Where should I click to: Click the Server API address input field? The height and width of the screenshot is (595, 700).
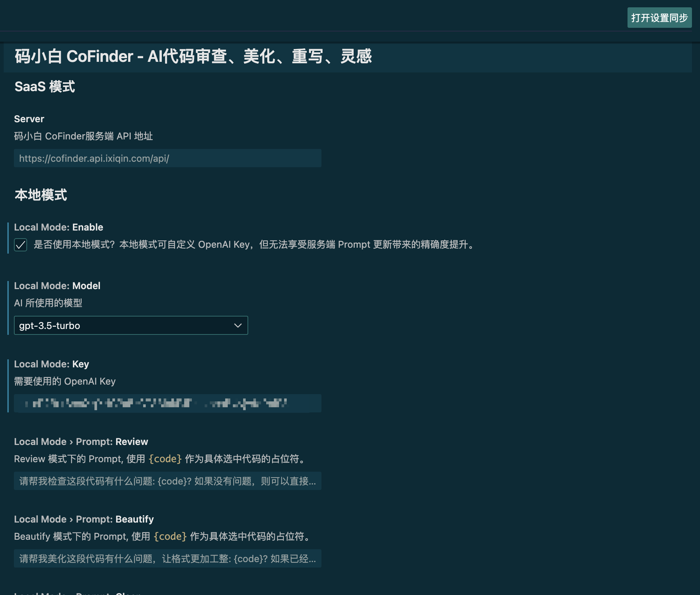pyautogui.click(x=168, y=158)
